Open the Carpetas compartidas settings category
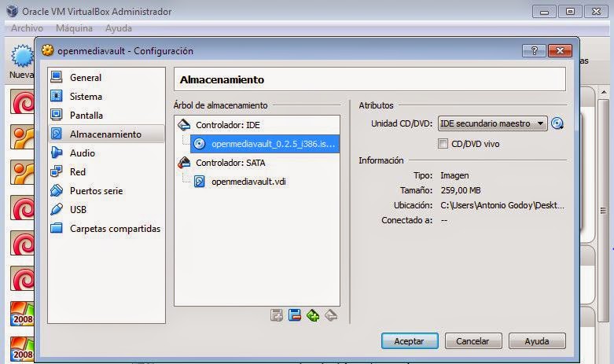This screenshot has height=364, width=614. click(x=105, y=228)
